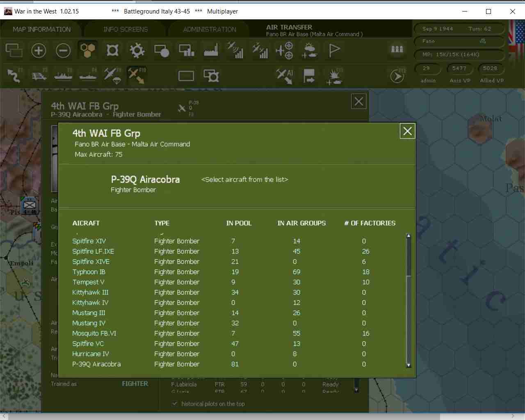This screenshot has width=525, height=420.
Task: Click the aircraft list scrollbar thumb
Action: pyautogui.click(x=409, y=257)
